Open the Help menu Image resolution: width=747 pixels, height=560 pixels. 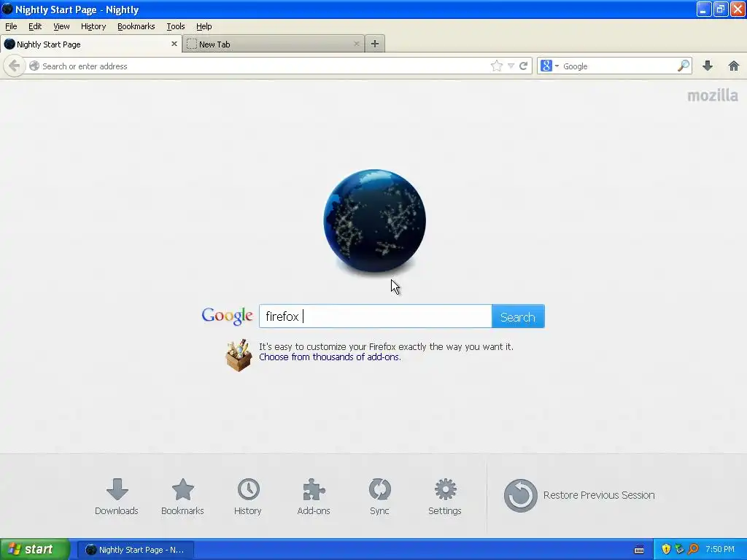(204, 26)
